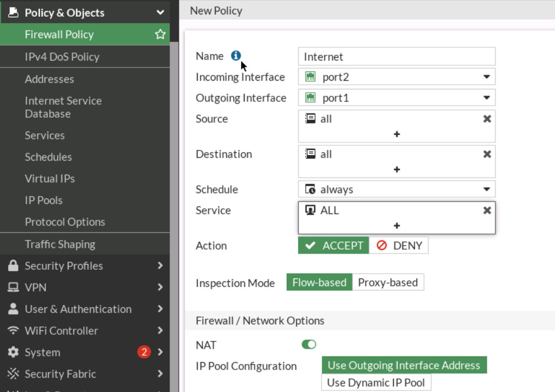Screen dimensions: 555x392
Task: Click the info icon next to Name
Action: pyautogui.click(x=236, y=56)
